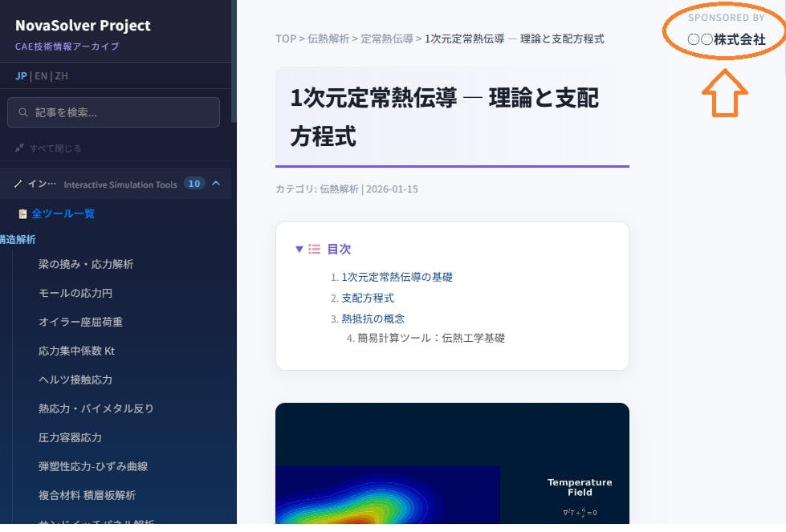This screenshot has height=532, width=786.
Task: Switch language to EN
Action: tap(40, 76)
